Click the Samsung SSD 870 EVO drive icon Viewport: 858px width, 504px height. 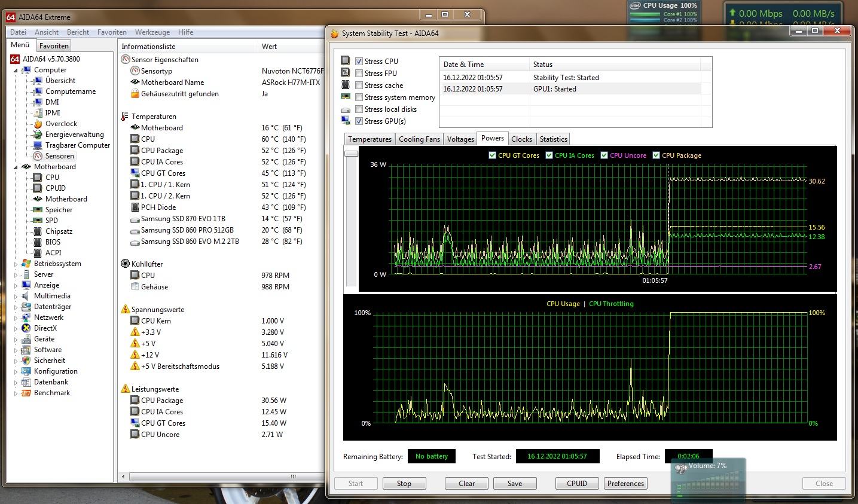[x=135, y=219]
